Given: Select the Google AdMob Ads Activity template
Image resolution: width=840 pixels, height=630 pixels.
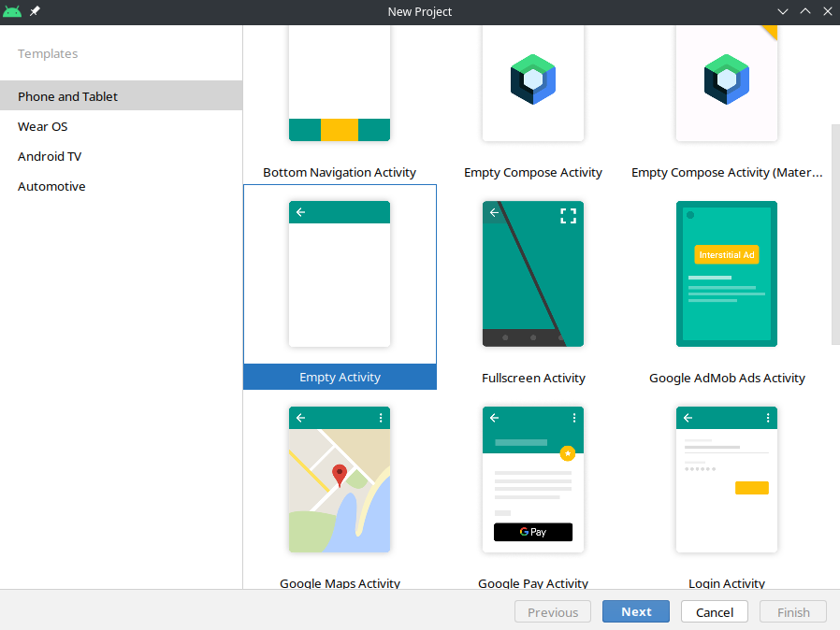Looking at the screenshot, I should 727,274.
